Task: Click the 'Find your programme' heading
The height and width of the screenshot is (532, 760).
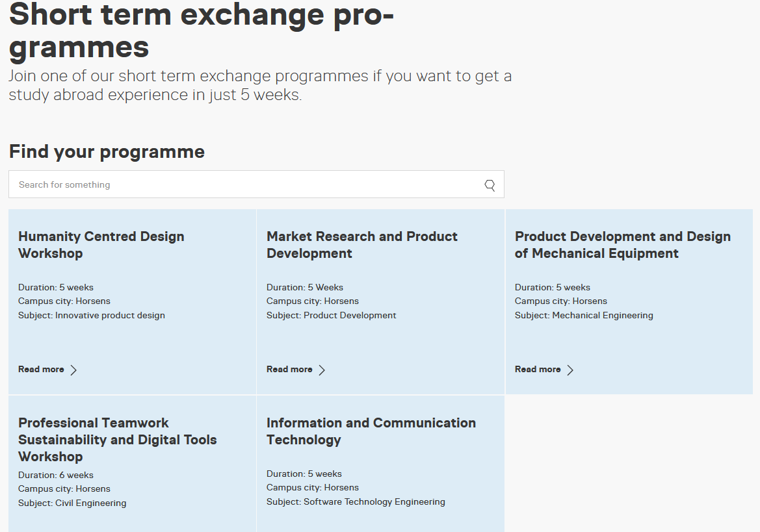Action: click(107, 152)
